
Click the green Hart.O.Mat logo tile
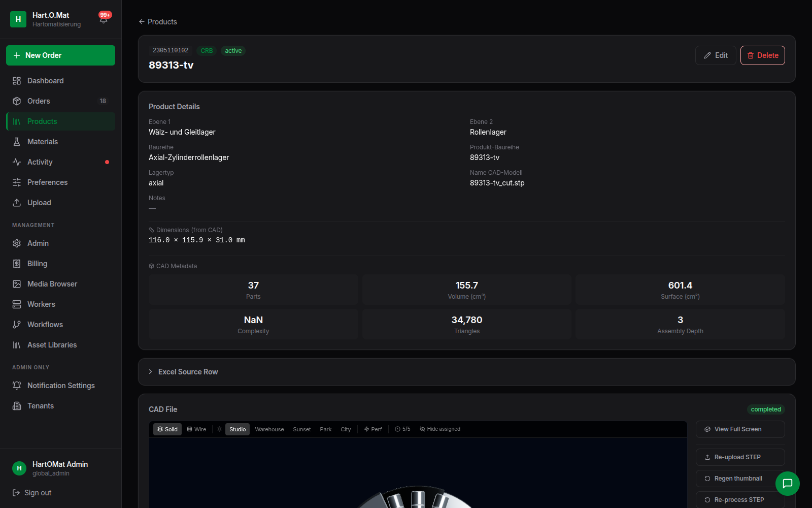(18, 19)
